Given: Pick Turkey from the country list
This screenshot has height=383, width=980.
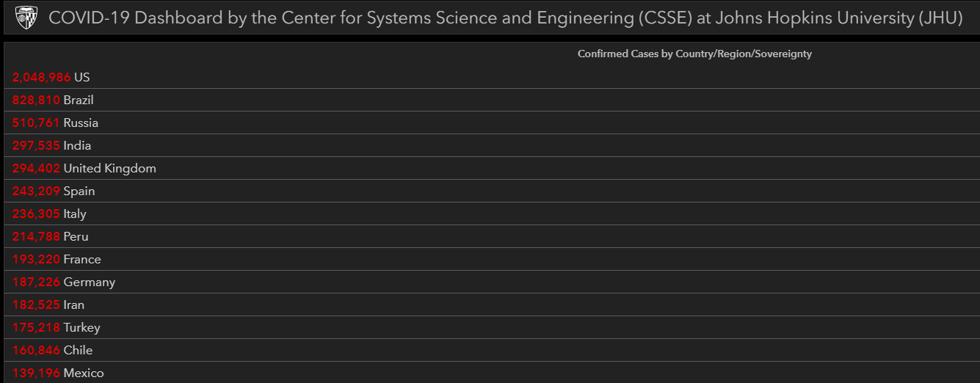Looking at the screenshot, I should pos(492,327).
